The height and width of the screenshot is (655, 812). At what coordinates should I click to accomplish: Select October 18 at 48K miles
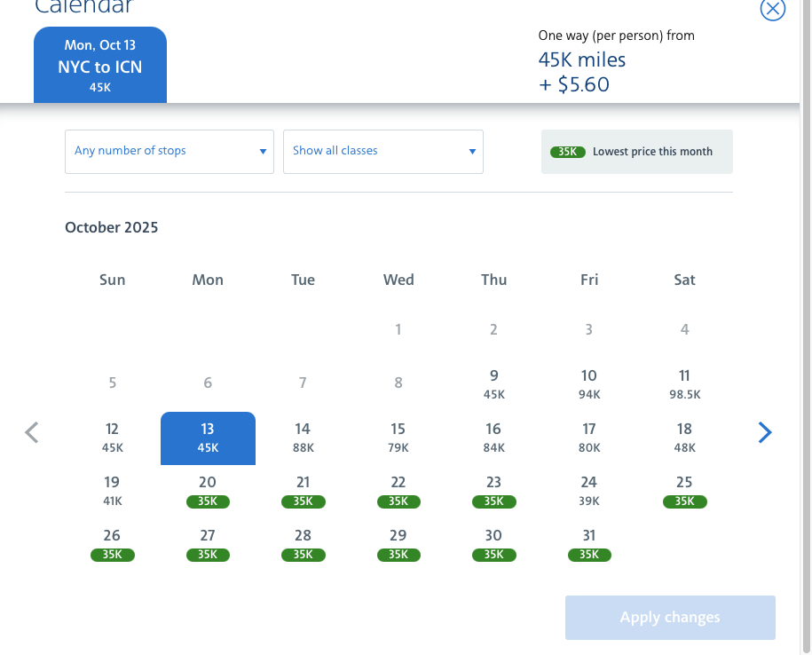tap(684, 438)
